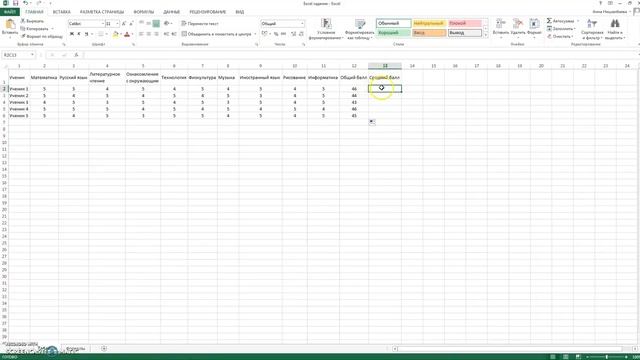The width and height of the screenshot is (640, 360).
Task: Click decrease decimal icon
Action: click(x=301, y=34)
